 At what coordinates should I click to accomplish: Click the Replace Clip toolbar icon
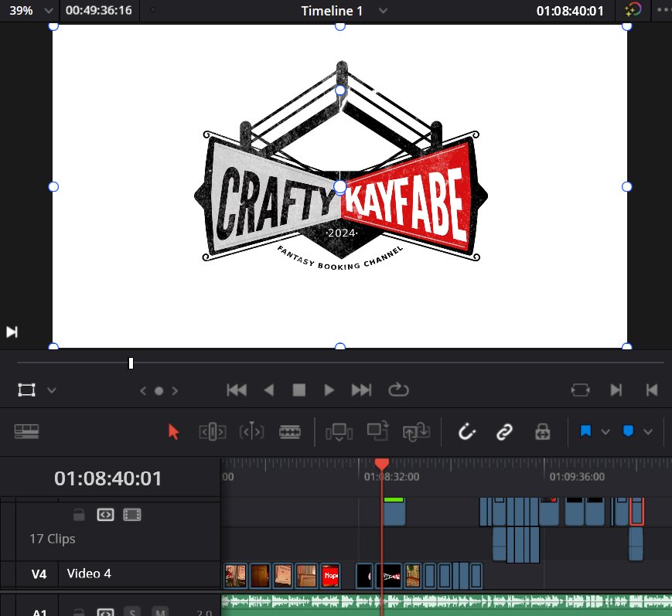416,431
